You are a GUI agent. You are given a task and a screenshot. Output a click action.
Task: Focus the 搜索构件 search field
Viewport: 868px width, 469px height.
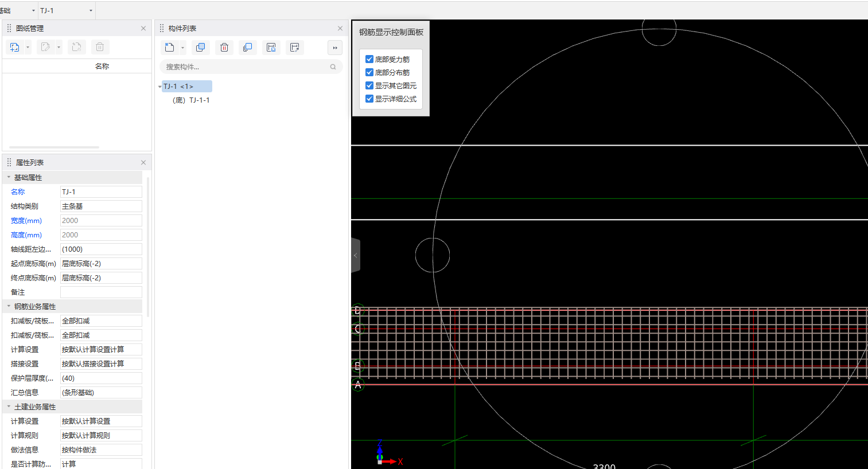point(251,67)
